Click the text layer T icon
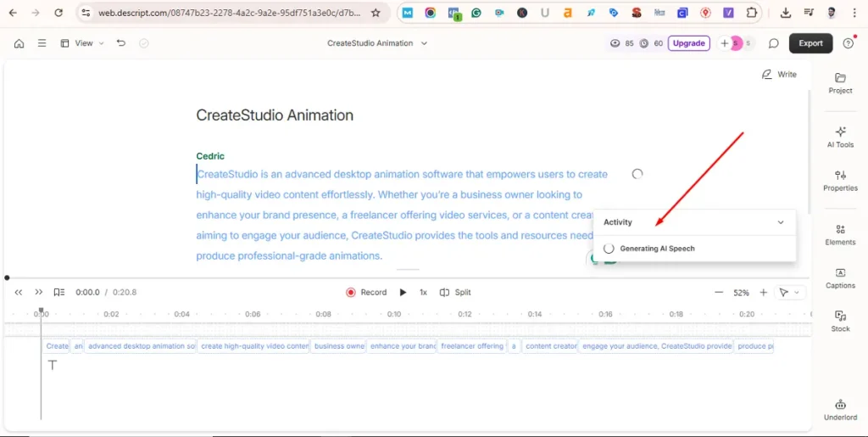Viewport: 868px width, 437px height. [53, 365]
